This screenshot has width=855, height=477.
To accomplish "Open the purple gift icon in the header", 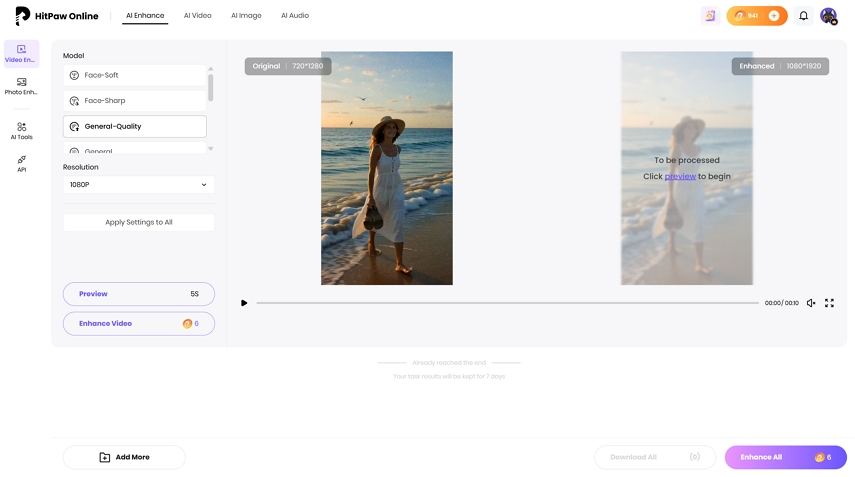I will point(710,16).
